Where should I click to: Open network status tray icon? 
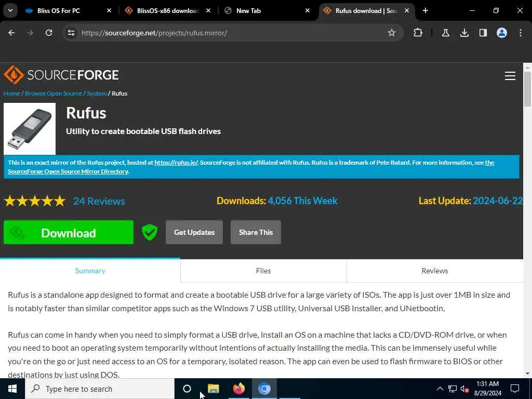(x=453, y=389)
